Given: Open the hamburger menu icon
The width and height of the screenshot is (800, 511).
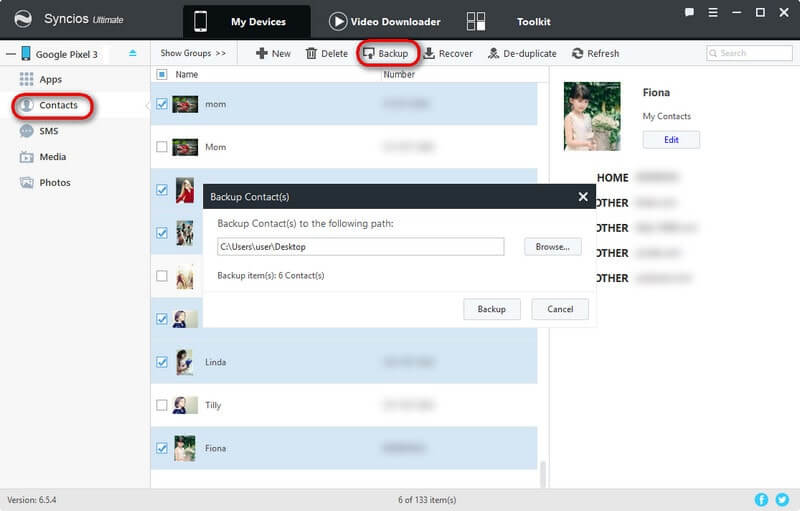Looking at the screenshot, I should coord(713,12).
